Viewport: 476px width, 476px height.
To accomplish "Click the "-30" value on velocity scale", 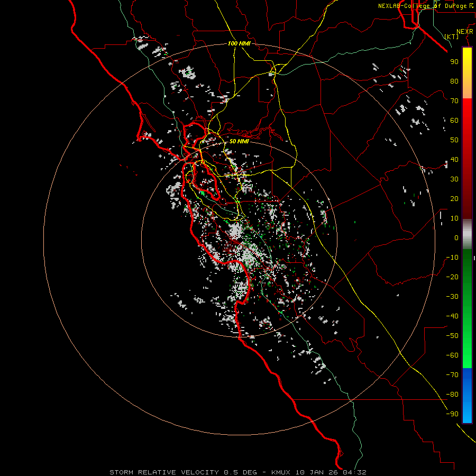I will [x=452, y=297].
